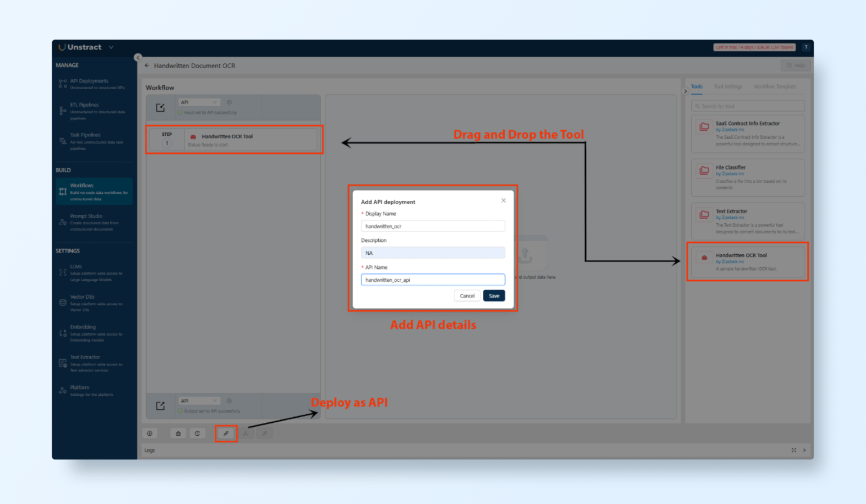Click the Search for tool field
Screen dimensions: 866x504
[748, 105]
